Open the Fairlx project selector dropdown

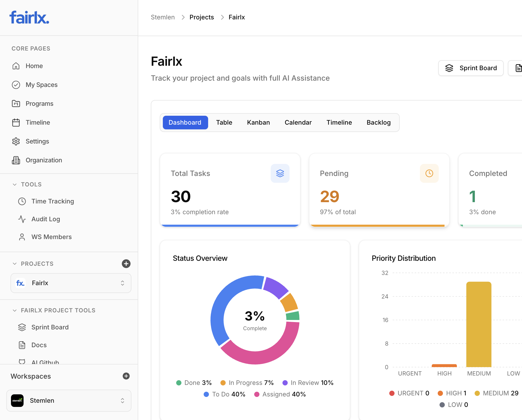(x=71, y=283)
